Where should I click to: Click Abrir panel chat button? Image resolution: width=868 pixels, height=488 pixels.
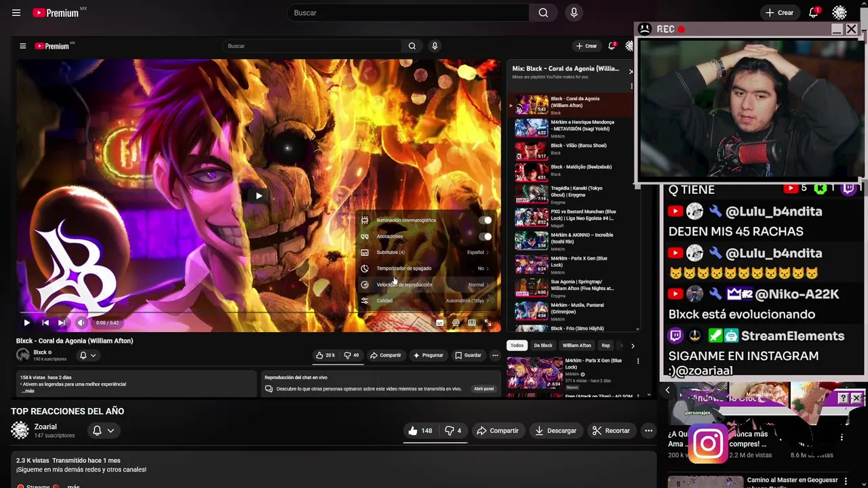tap(484, 389)
